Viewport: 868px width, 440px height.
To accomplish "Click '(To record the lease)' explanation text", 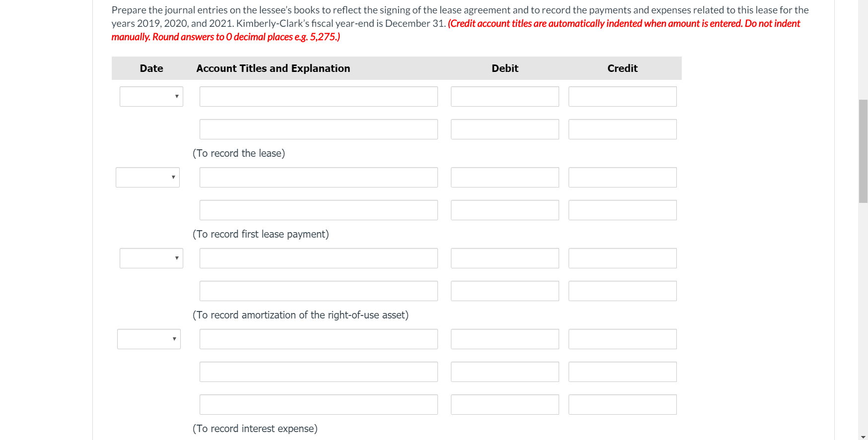I will (239, 153).
